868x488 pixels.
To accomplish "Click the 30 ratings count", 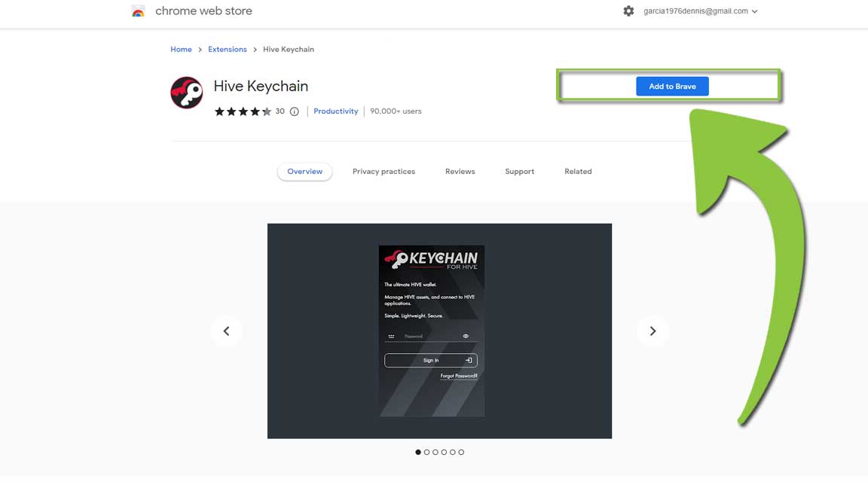I will pos(280,111).
